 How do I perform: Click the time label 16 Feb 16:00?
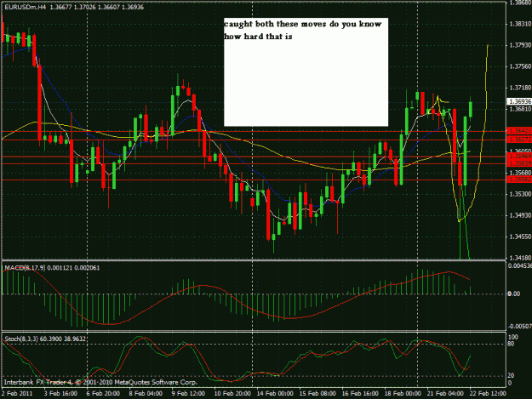pos(360,393)
